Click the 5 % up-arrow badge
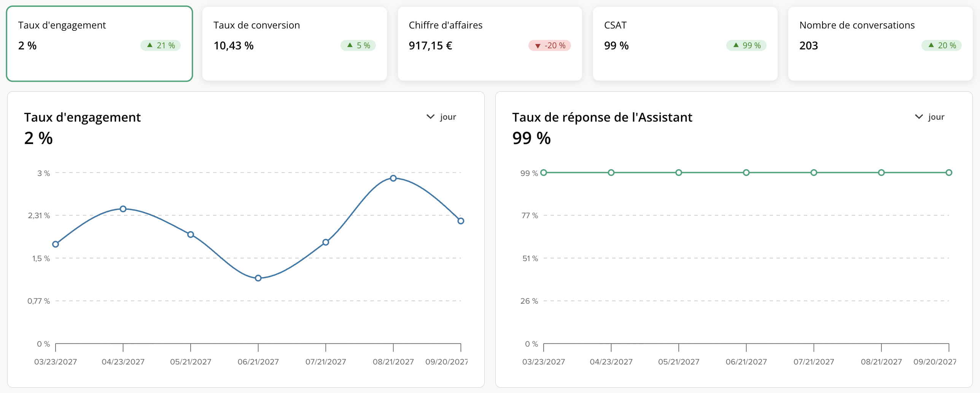The width and height of the screenshot is (980, 393). (358, 46)
